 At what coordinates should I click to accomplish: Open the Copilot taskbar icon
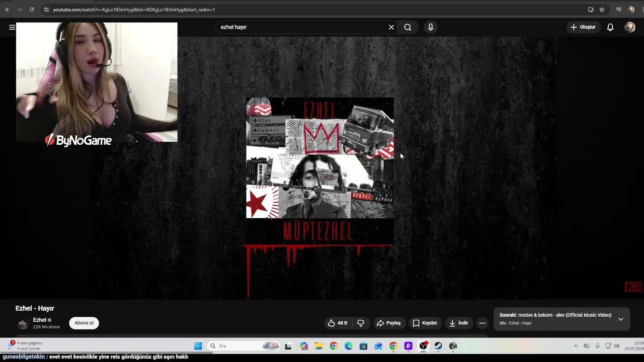tap(304, 346)
